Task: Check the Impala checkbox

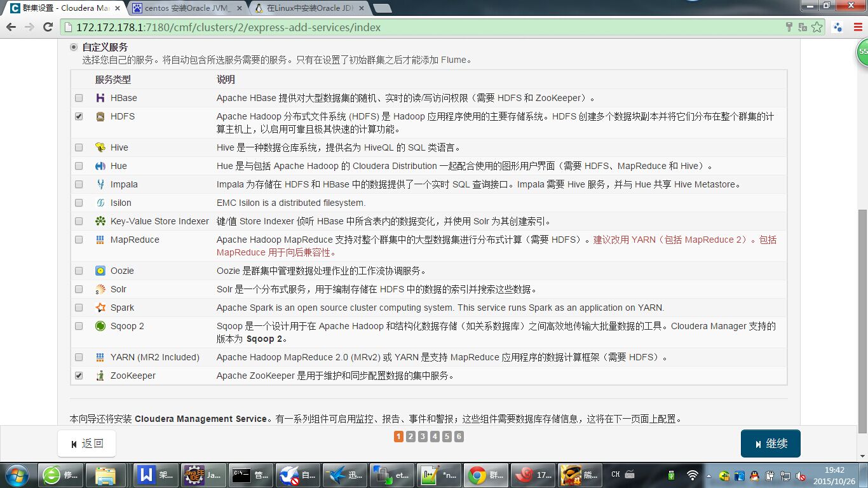Action: click(x=79, y=184)
